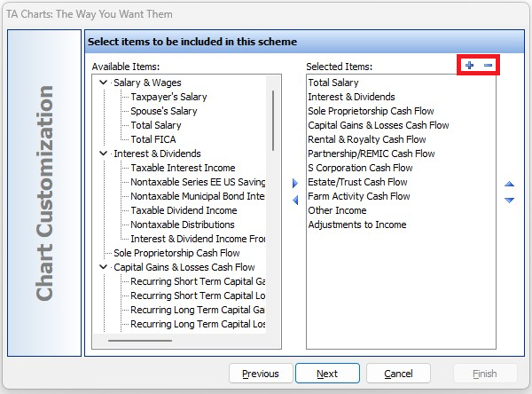This screenshot has height=394, width=532.
Task: Click the minus icon above Selected Items
Action: tap(489, 65)
